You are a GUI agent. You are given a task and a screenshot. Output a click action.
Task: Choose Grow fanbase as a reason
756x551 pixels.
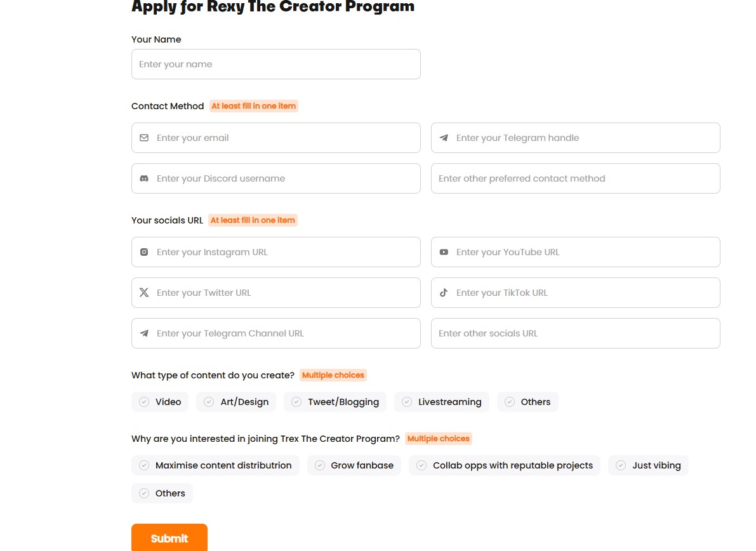click(x=354, y=465)
